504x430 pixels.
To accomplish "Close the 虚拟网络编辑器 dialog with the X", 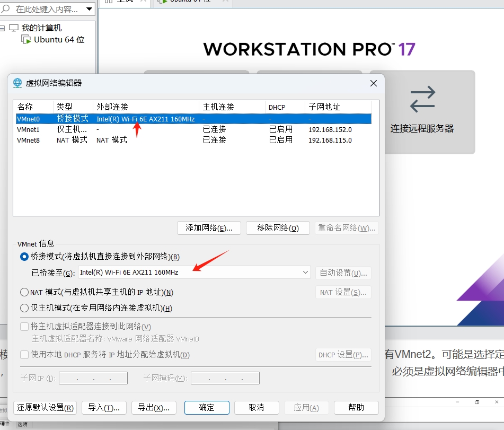I will [374, 83].
